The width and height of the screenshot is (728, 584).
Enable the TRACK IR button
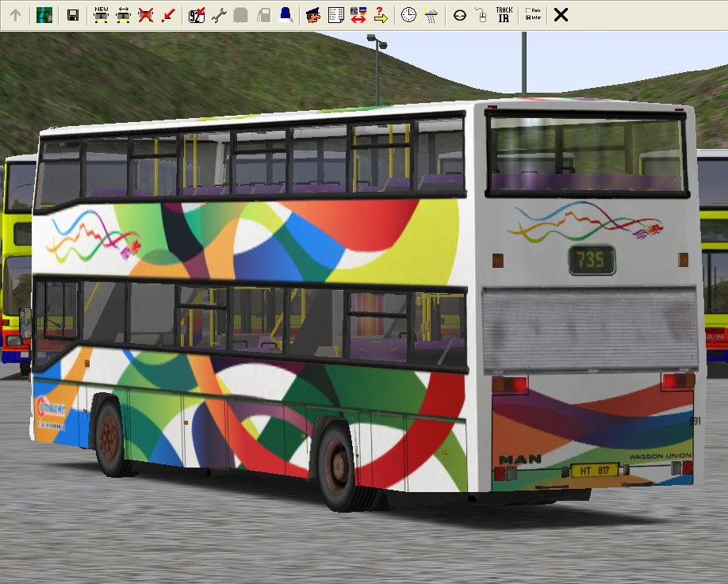pyautogui.click(x=504, y=15)
